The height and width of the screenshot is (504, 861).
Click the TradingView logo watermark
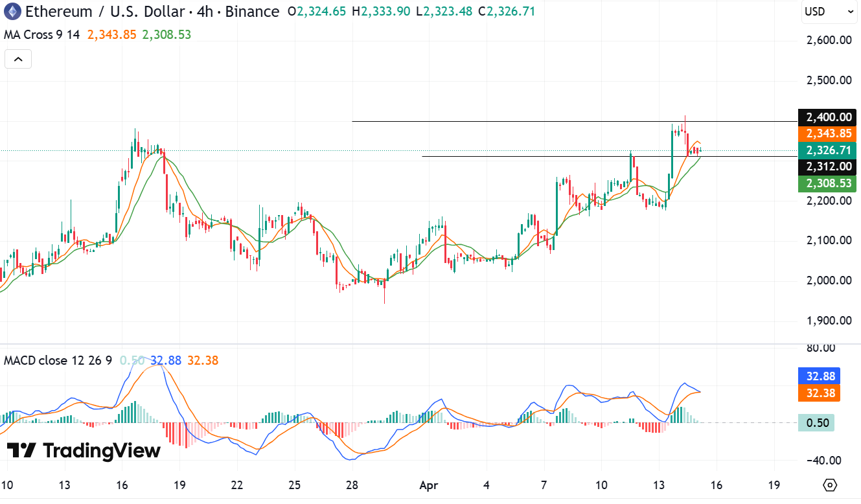tap(84, 451)
